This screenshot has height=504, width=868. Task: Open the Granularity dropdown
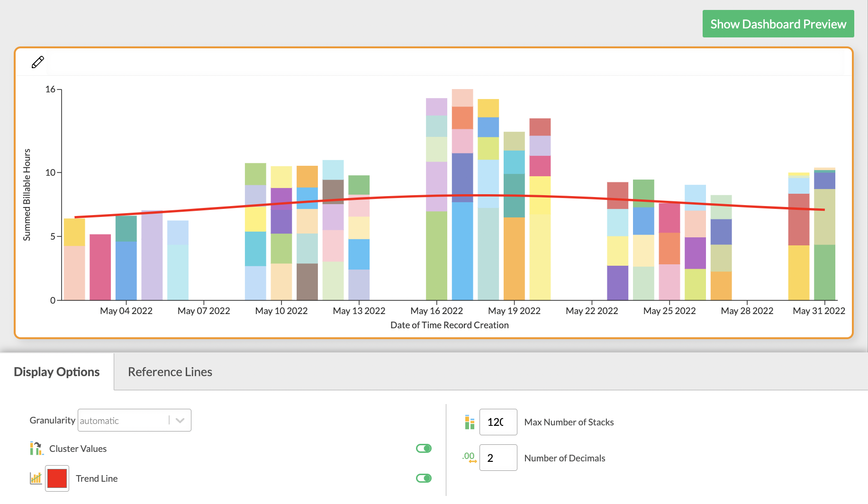pos(134,420)
